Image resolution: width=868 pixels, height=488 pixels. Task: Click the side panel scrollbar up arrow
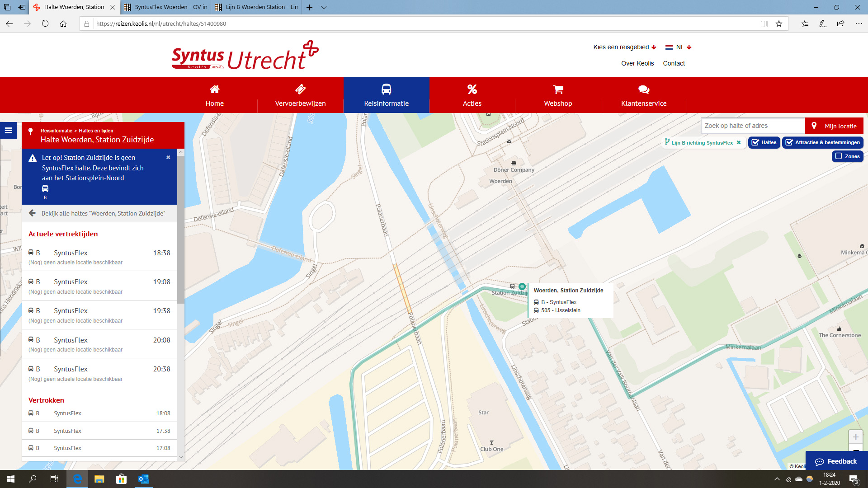181,153
